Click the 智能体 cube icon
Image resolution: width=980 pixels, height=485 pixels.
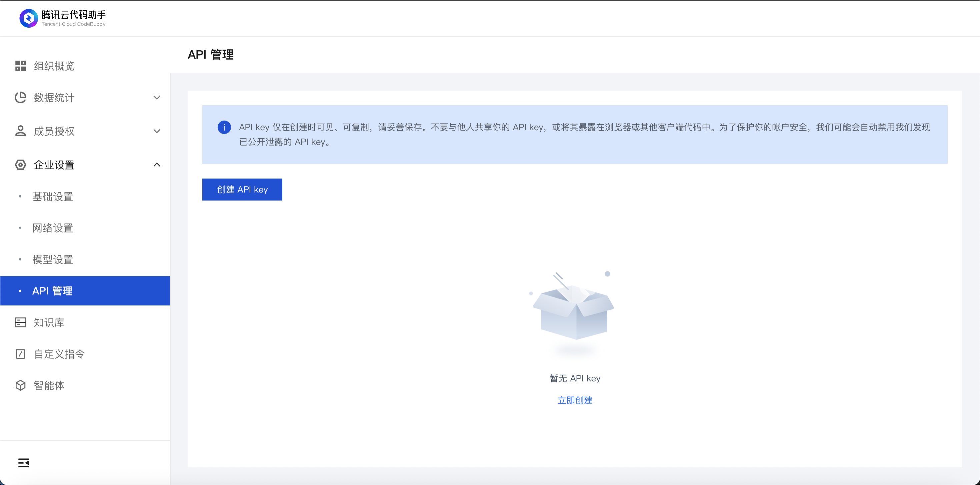point(21,385)
